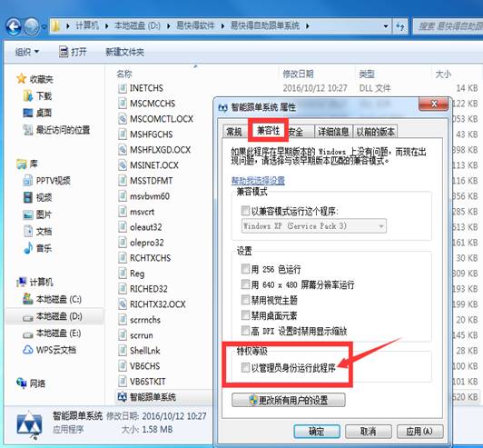Check 以兼容模式运行这个程序 option
Screen dimensions: 483x448
click(x=245, y=211)
